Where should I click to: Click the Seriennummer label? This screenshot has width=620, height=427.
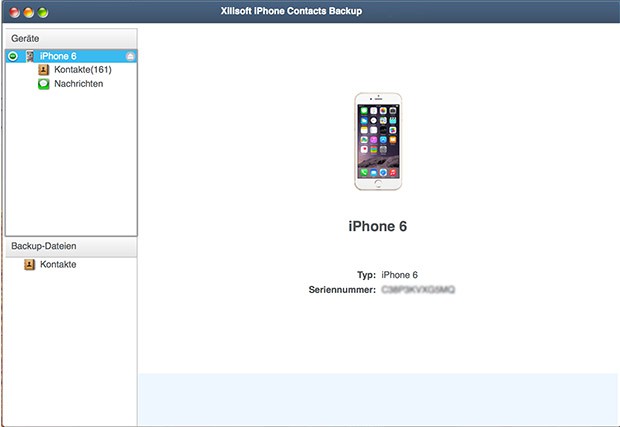point(342,290)
